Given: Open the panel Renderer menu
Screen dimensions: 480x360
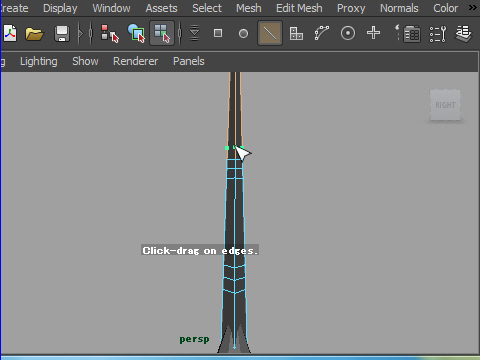Looking at the screenshot, I should tap(135, 61).
